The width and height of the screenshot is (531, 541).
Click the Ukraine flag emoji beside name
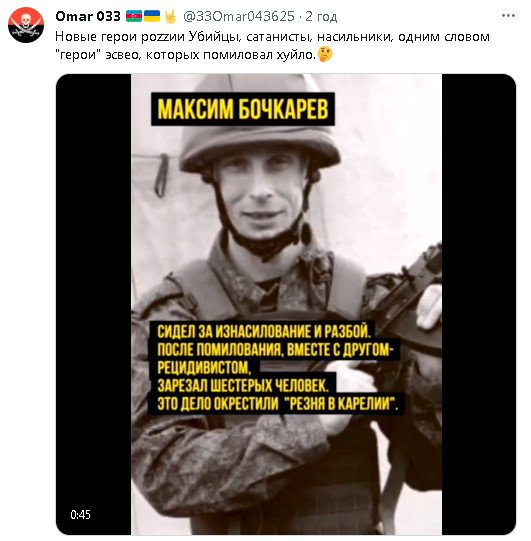point(151,16)
